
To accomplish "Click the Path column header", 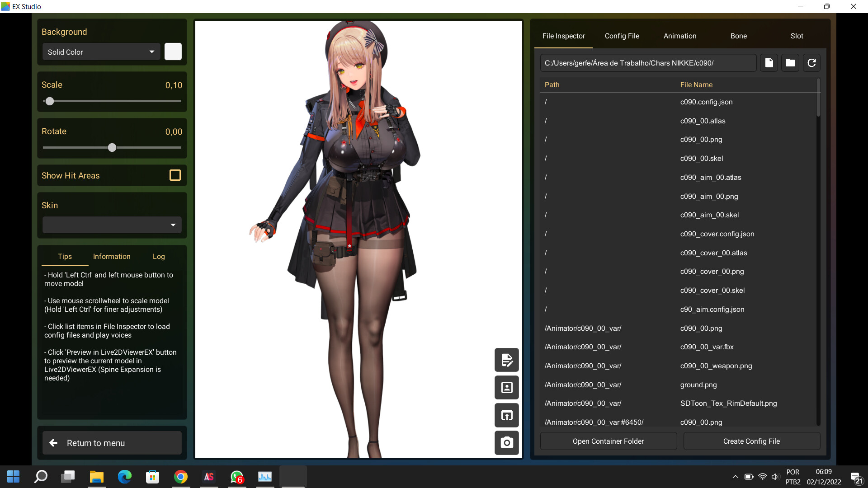I will [552, 84].
